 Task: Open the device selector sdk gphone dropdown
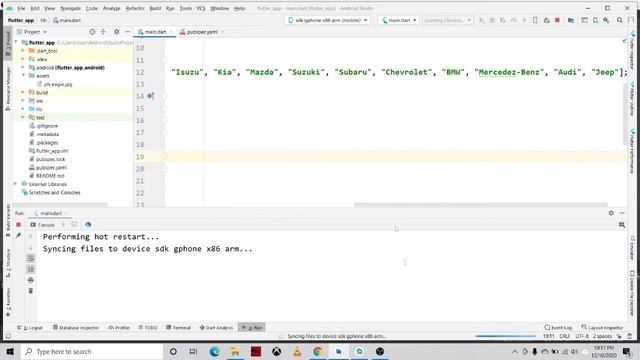click(328, 20)
